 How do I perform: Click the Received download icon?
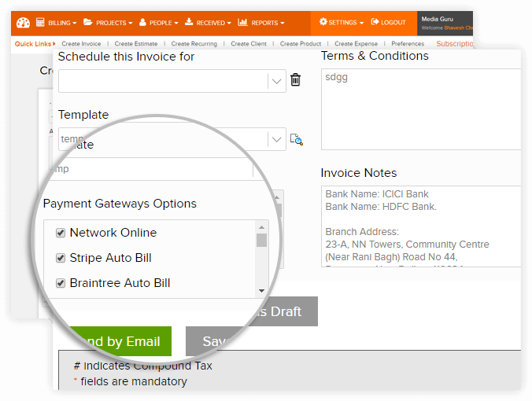coord(189,22)
